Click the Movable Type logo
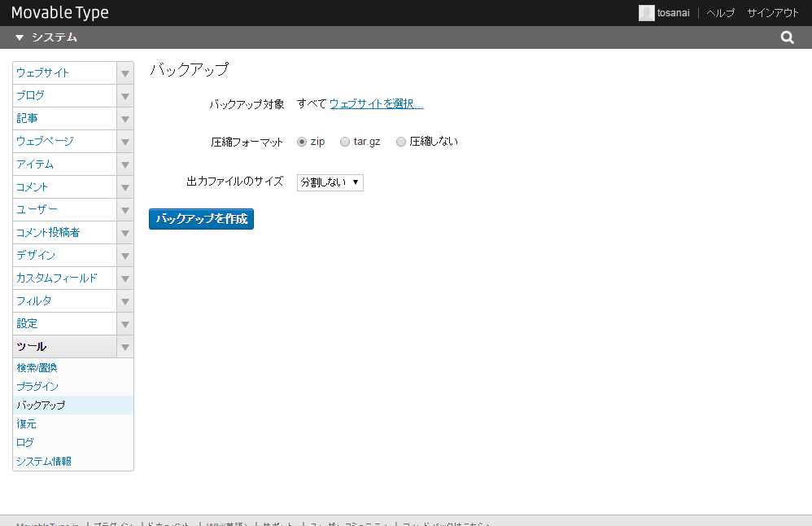 pyautogui.click(x=60, y=13)
